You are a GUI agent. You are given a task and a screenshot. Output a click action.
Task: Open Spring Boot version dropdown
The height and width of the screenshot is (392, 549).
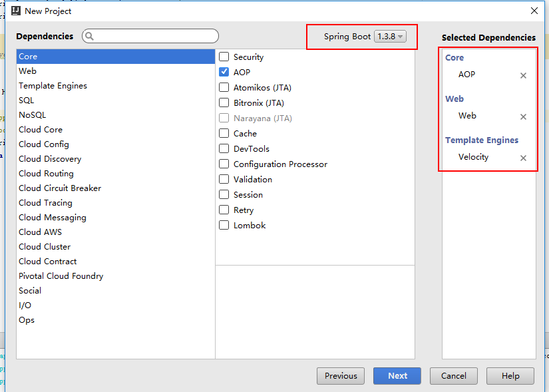click(x=390, y=37)
